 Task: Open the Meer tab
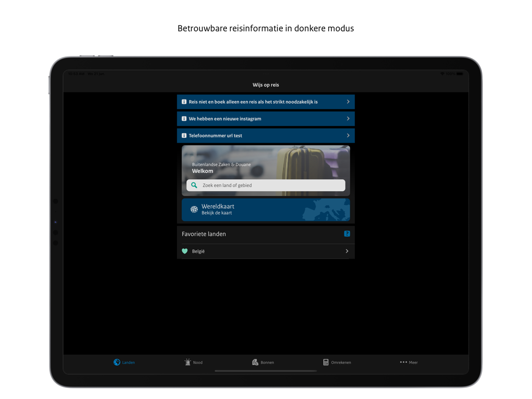(x=409, y=362)
